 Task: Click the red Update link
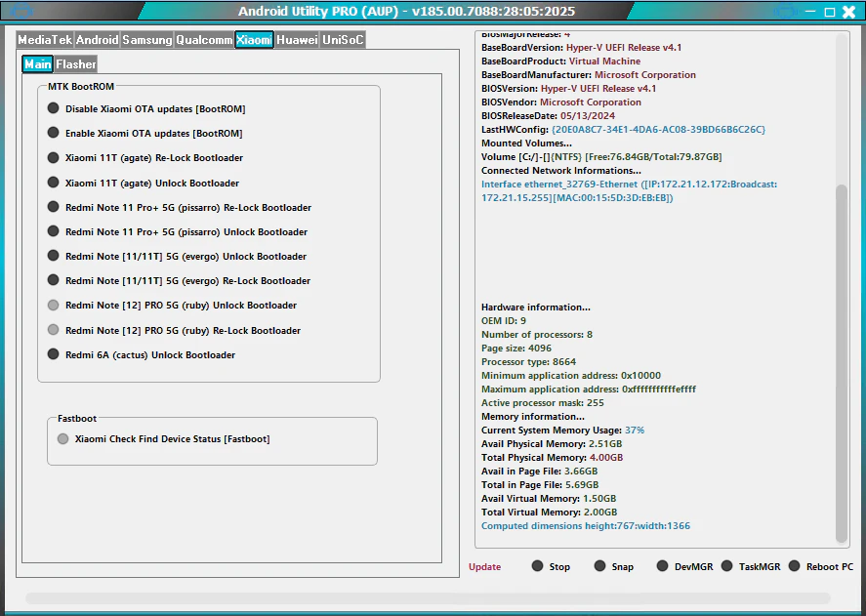[485, 567]
